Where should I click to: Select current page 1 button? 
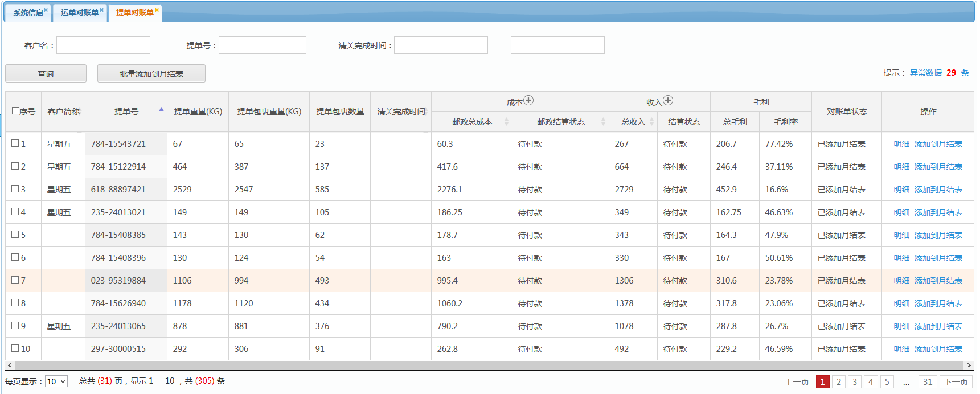click(x=822, y=382)
